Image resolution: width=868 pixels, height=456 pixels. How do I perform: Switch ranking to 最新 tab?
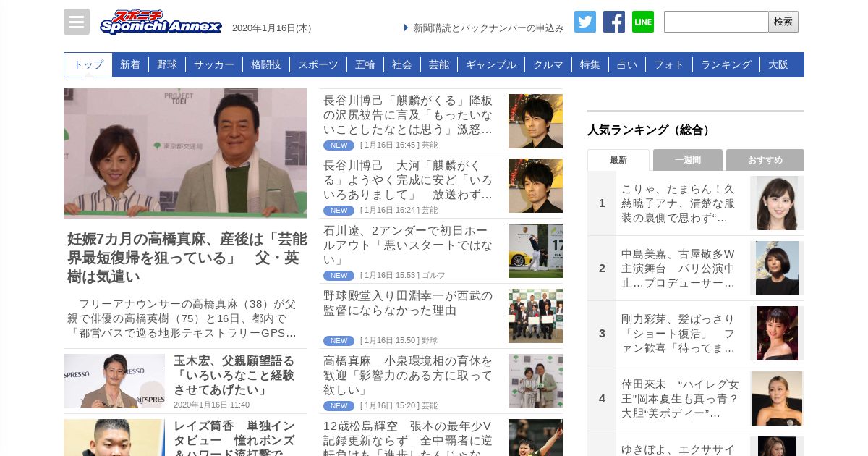coord(618,160)
